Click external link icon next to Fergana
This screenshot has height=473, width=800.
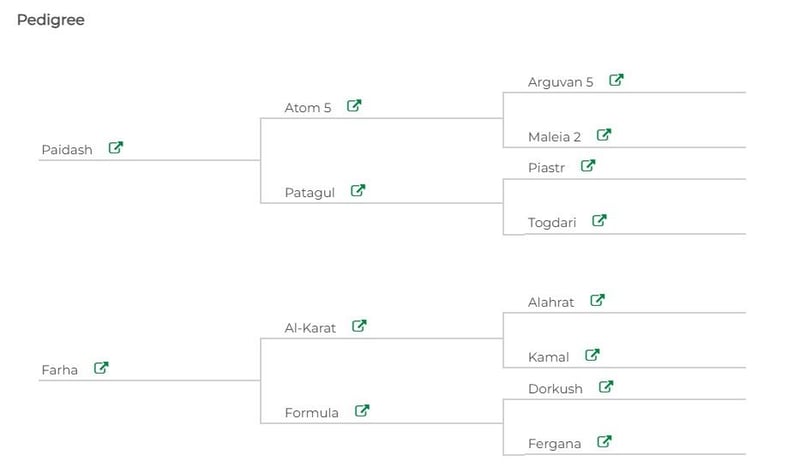click(604, 441)
